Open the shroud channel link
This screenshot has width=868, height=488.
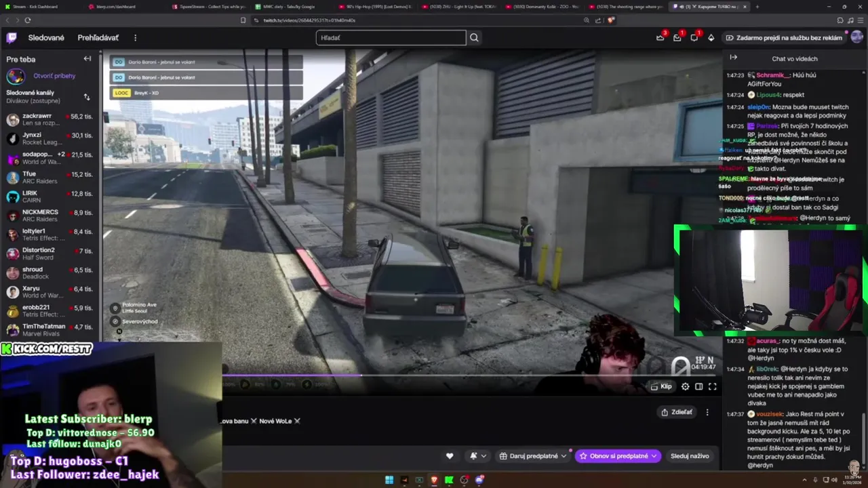52,273
